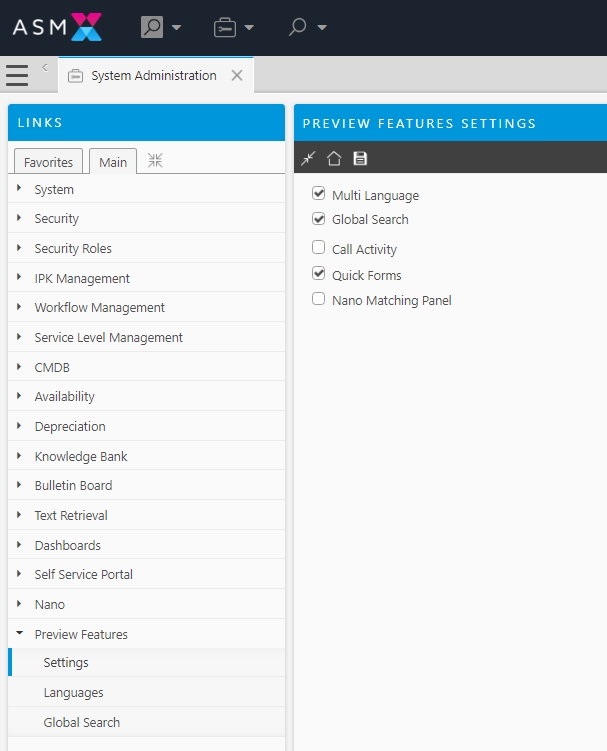Click the collapse panel arrows icon
Screen dimensions: 607x751
(x=309, y=158)
